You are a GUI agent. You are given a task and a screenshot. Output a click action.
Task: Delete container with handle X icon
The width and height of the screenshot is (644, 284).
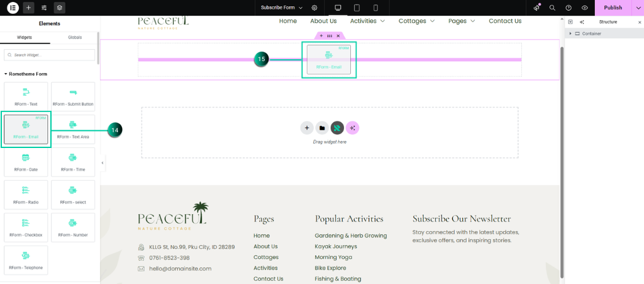pos(338,36)
